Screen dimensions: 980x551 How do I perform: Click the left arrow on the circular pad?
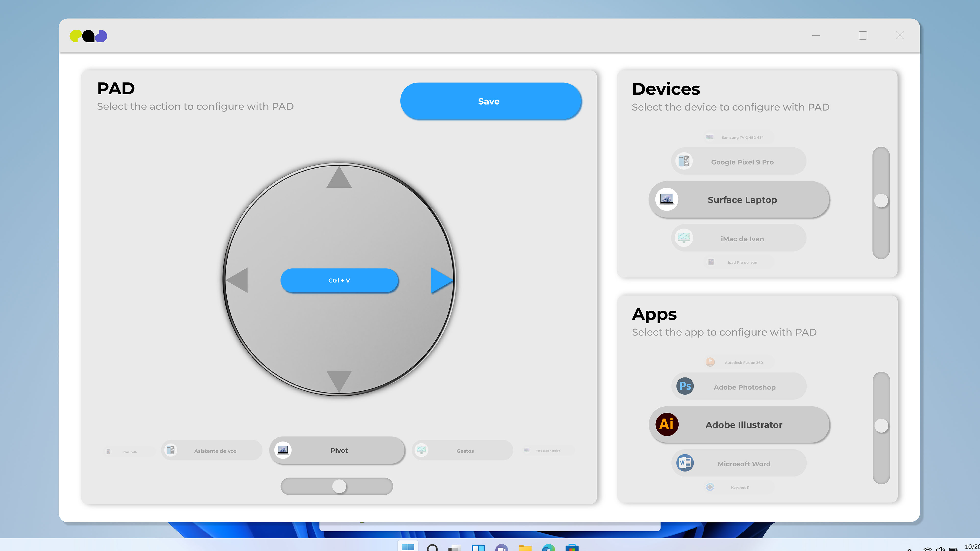(238, 281)
